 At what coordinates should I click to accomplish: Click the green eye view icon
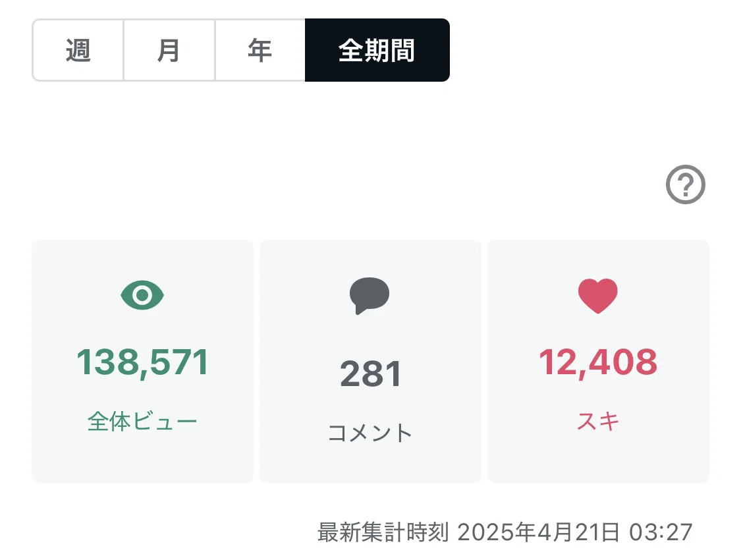pos(142,295)
